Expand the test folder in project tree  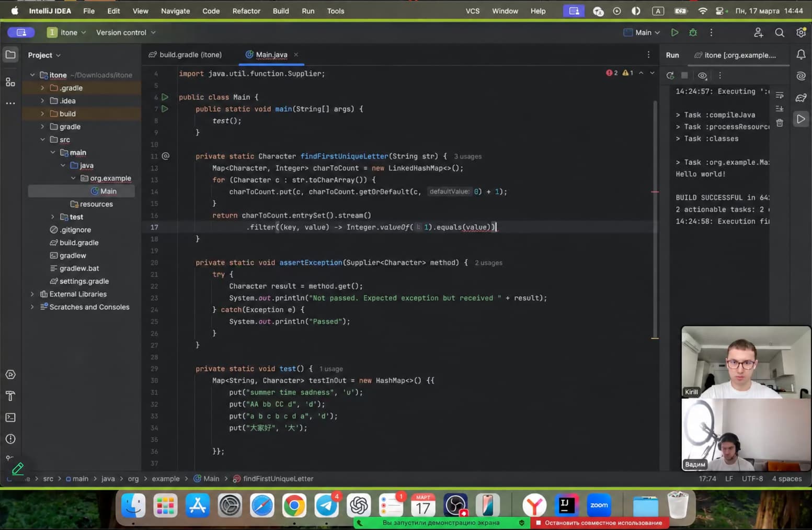(x=52, y=217)
